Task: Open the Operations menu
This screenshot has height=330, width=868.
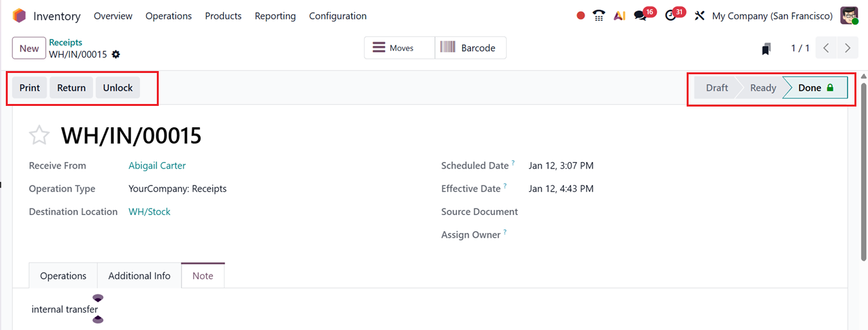Action: 168,15
